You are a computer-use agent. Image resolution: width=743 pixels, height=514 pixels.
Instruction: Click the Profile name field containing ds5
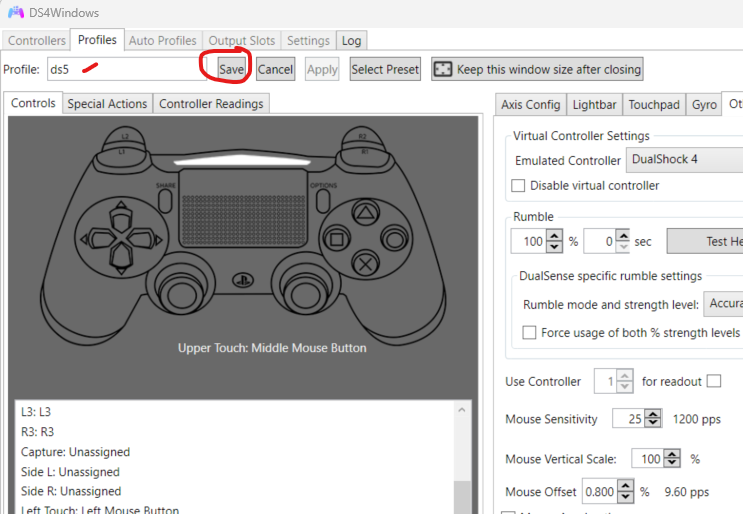coord(127,69)
